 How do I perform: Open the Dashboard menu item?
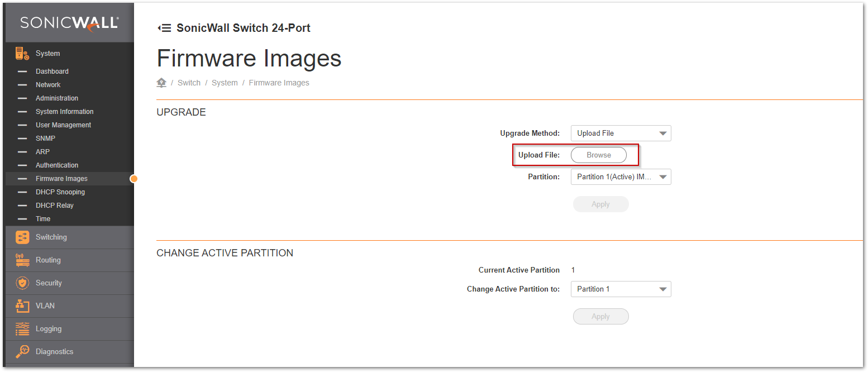pyautogui.click(x=52, y=71)
